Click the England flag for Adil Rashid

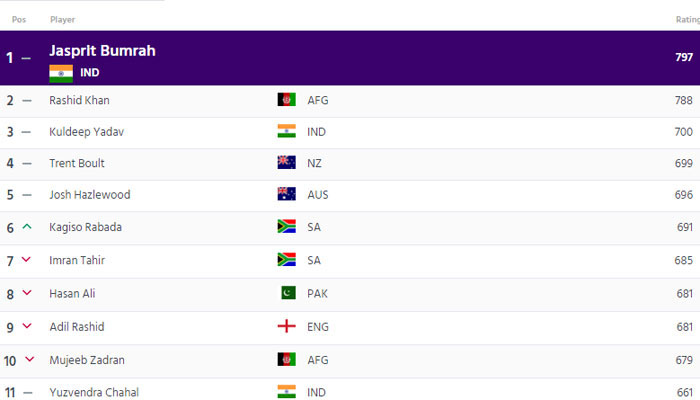coord(286,327)
